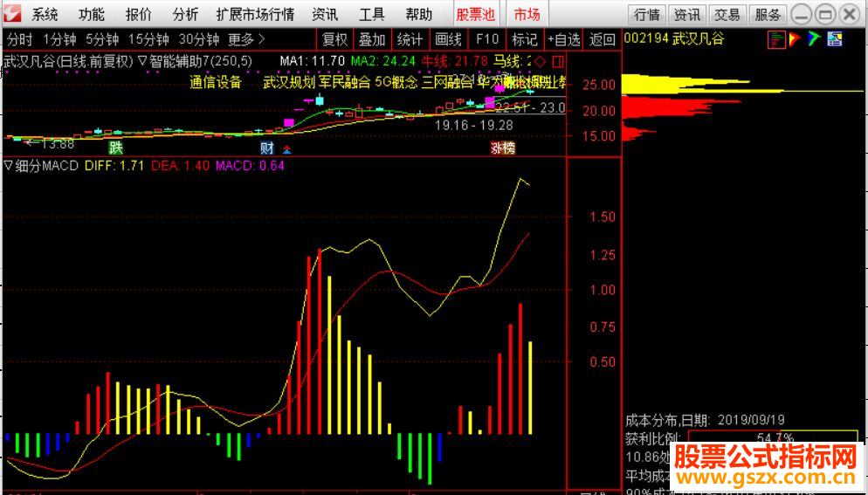The width and height of the screenshot is (868, 495).
Task: Open F10 company info
Action: (x=487, y=40)
